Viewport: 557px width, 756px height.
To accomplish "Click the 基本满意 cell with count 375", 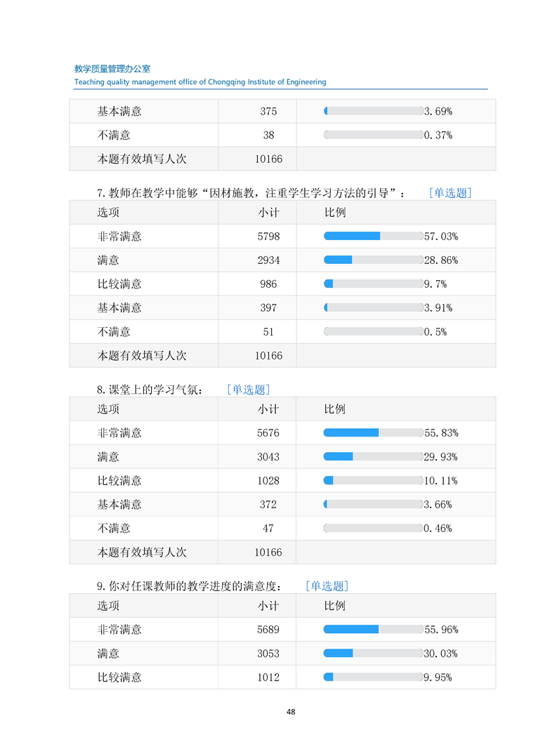I will [x=119, y=112].
